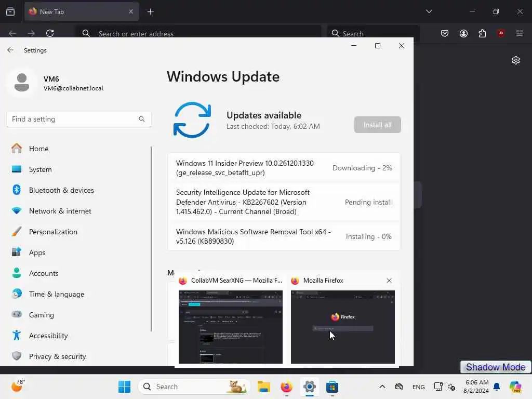
Task: Select Security Intelligence Update row
Action: (284, 202)
